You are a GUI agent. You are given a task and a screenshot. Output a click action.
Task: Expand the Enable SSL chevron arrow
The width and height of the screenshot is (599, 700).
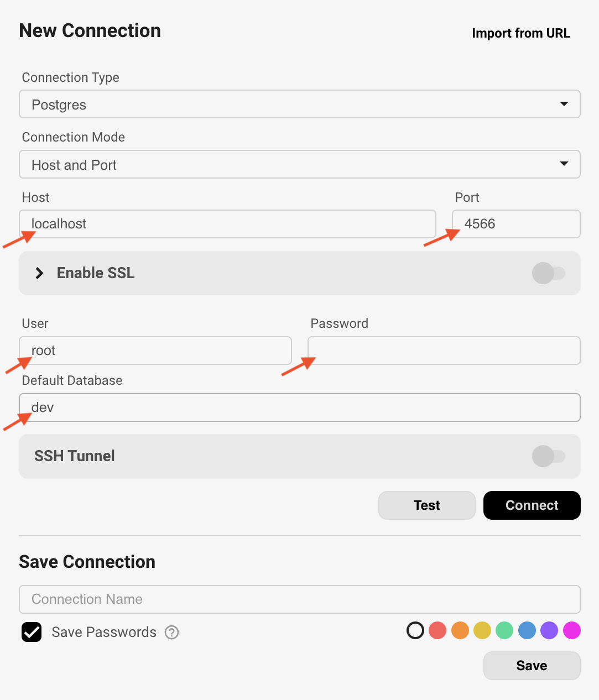click(39, 273)
